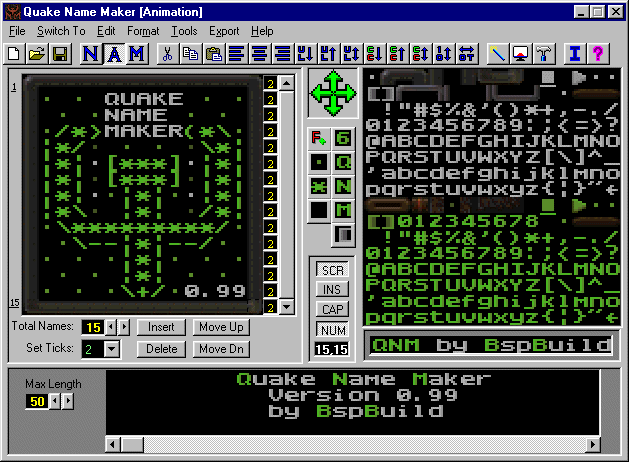Click the Paste clipboard icon
Viewport: 629px width, 462px height.
pos(212,54)
